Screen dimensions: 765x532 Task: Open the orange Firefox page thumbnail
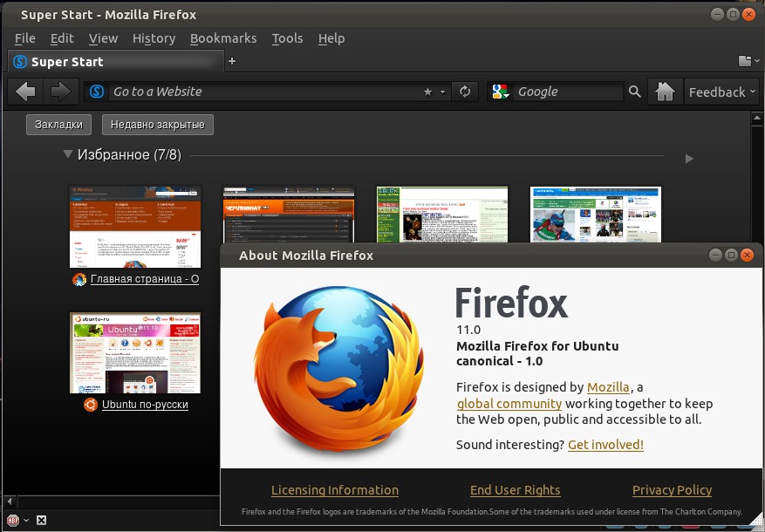(135, 227)
